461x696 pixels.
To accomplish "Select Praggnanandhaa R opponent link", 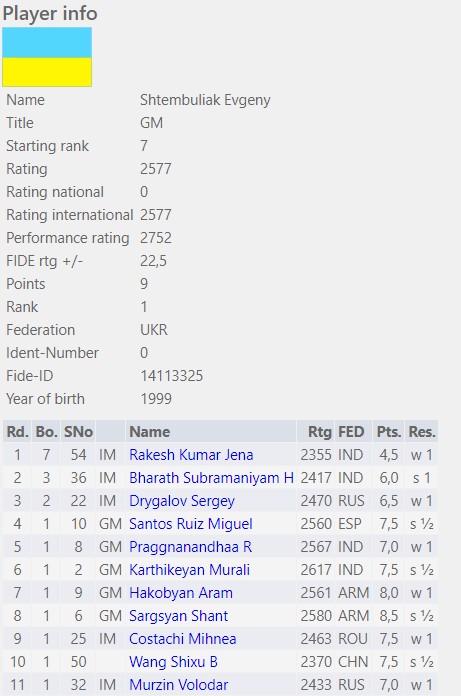I will (190, 547).
